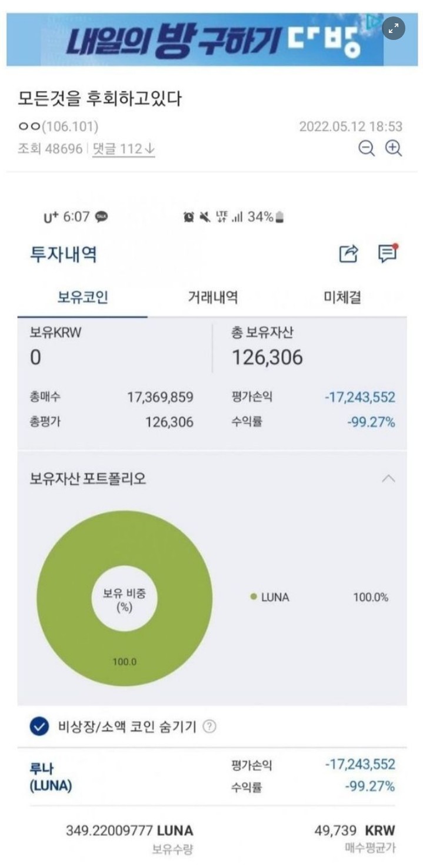Open the chat notification icon with red dot
Screen dimensions: 423x868
click(x=387, y=253)
